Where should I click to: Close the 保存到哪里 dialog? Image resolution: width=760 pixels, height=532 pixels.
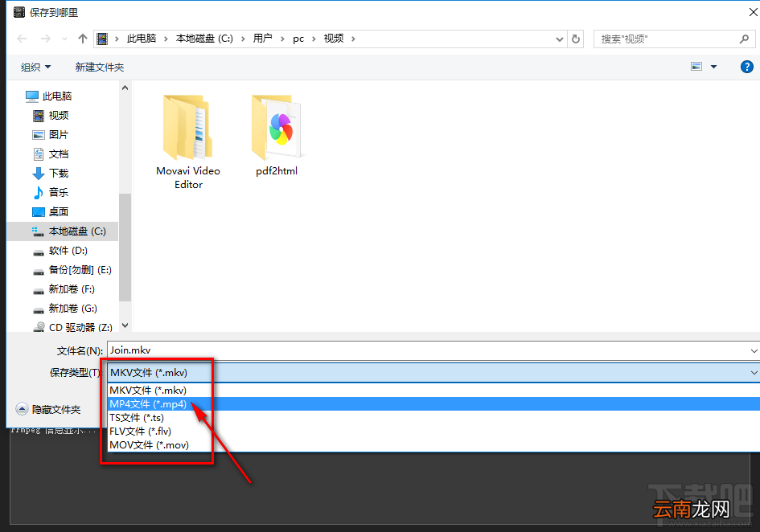coord(753,12)
